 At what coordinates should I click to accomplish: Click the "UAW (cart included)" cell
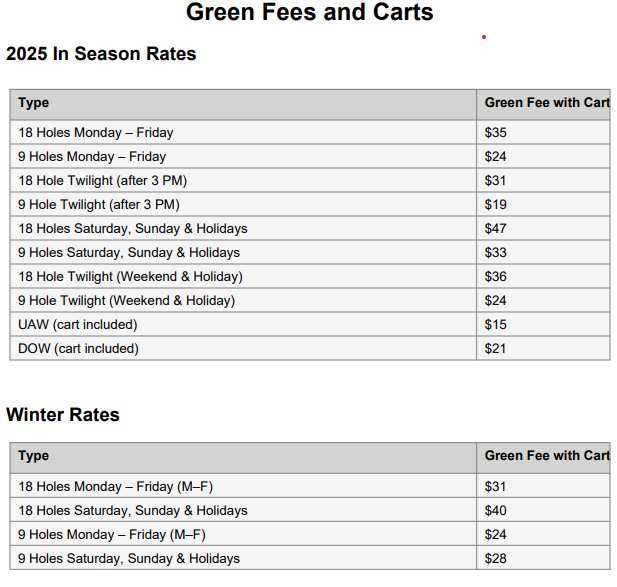pos(78,325)
